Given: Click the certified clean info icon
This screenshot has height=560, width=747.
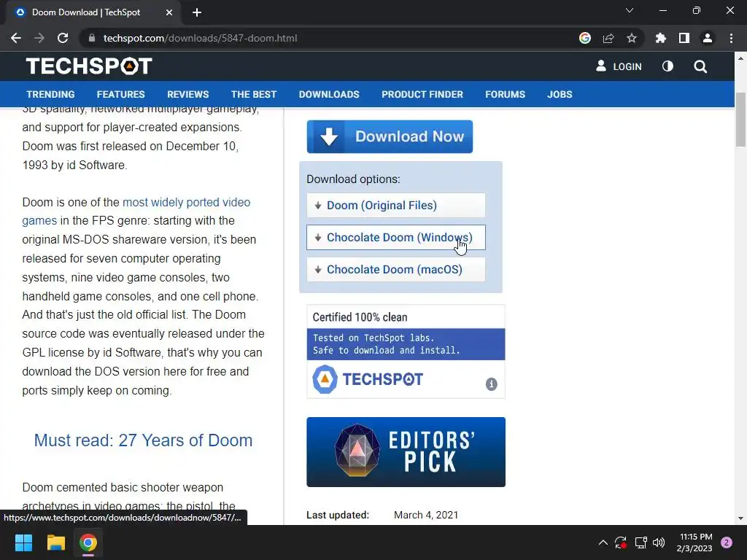Looking at the screenshot, I should point(491,384).
